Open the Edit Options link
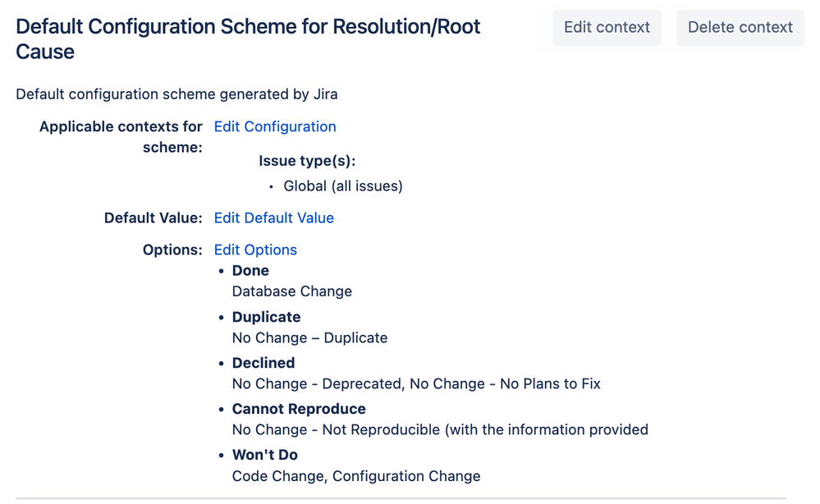 (x=255, y=250)
